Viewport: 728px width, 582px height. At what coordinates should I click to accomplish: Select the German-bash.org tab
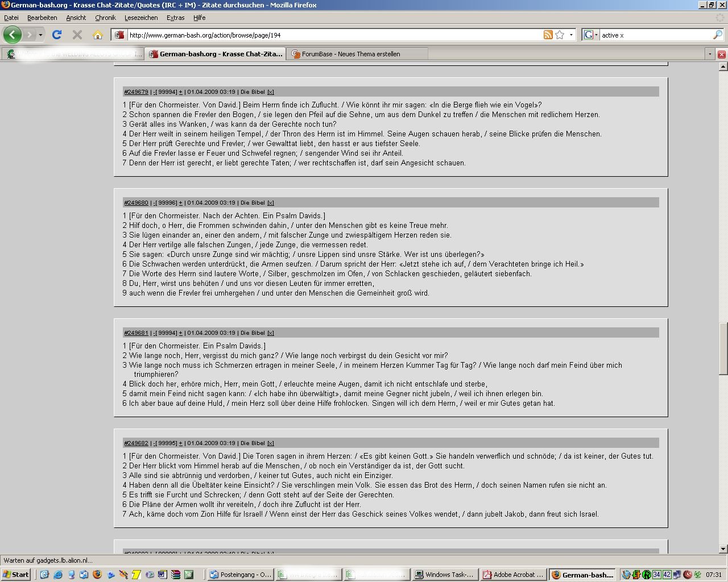[216, 54]
